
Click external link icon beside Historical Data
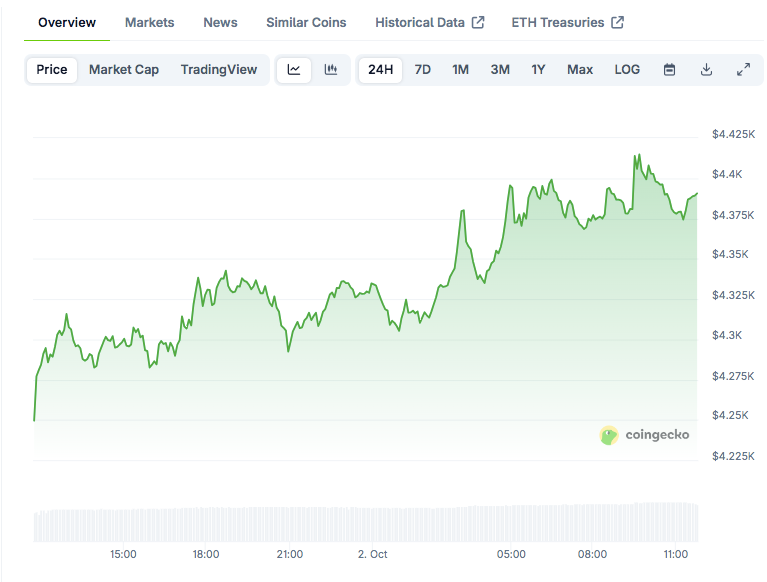478,22
